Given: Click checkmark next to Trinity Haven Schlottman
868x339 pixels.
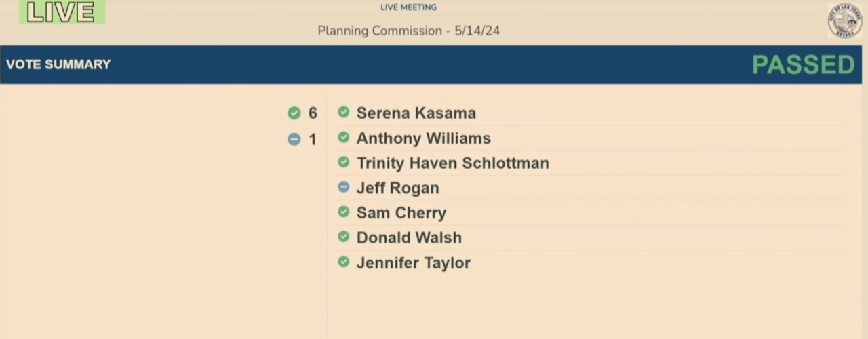Looking at the screenshot, I should point(344,163).
